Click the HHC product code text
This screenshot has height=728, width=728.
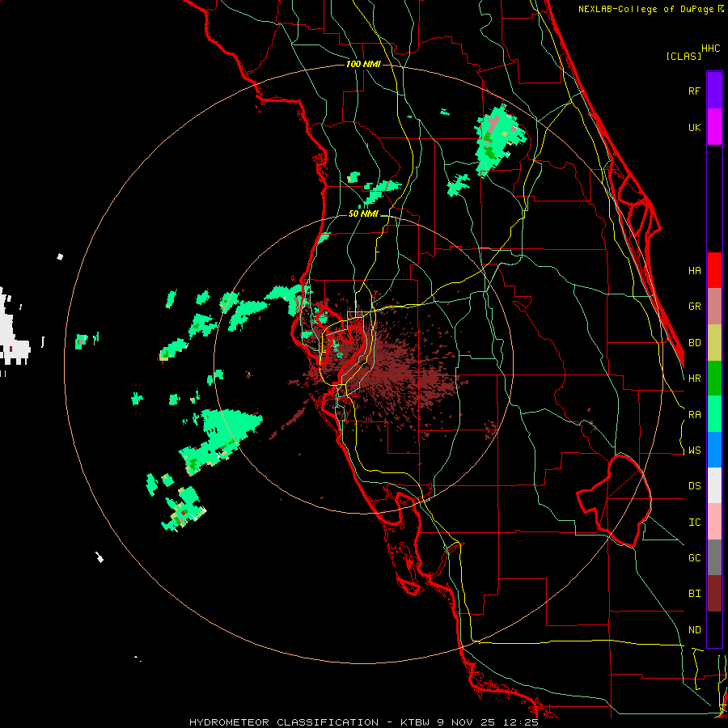711,49
